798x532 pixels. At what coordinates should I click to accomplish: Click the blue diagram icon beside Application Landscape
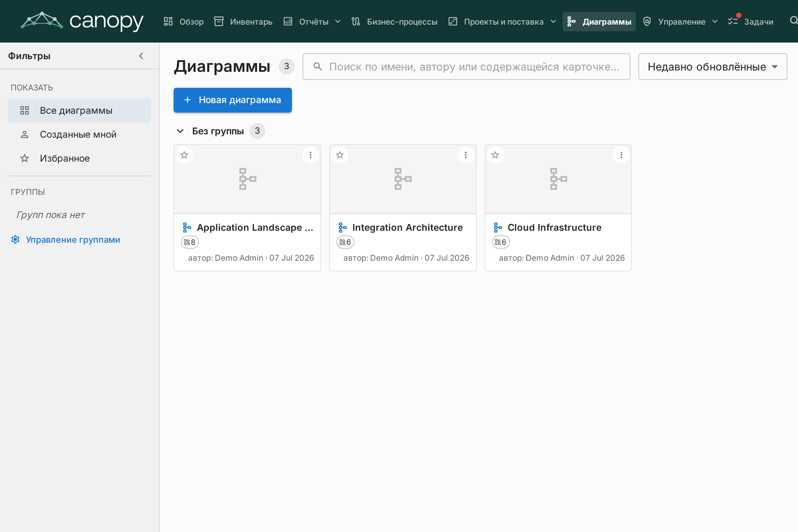coord(187,227)
